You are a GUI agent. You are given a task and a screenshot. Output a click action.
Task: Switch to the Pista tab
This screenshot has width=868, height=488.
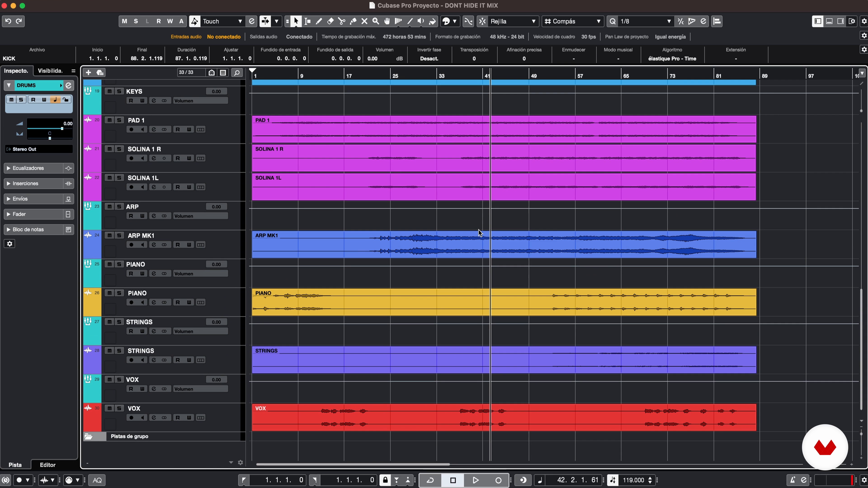click(15, 465)
